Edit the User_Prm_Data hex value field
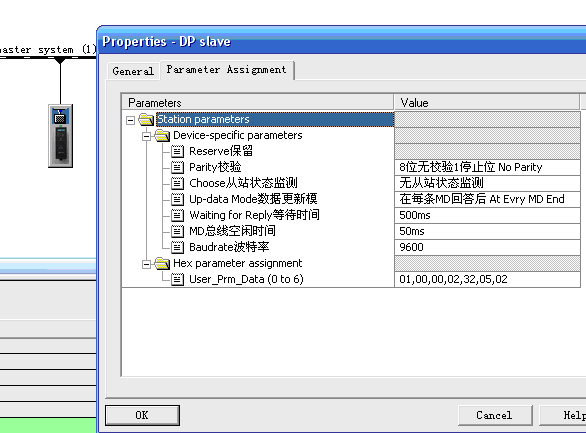 click(x=487, y=279)
